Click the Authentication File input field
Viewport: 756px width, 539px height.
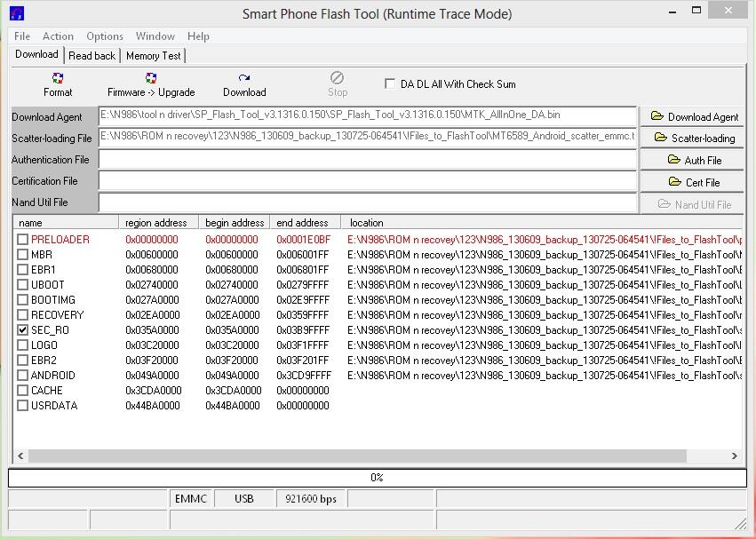pyautogui.click(x=367, y=160)
